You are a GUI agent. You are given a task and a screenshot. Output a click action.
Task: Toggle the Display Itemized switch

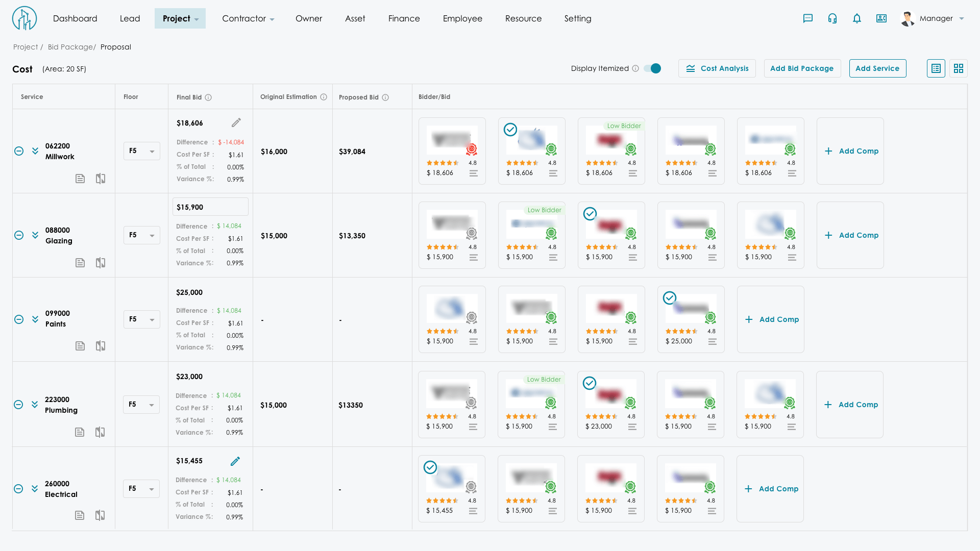pos(652,68)
